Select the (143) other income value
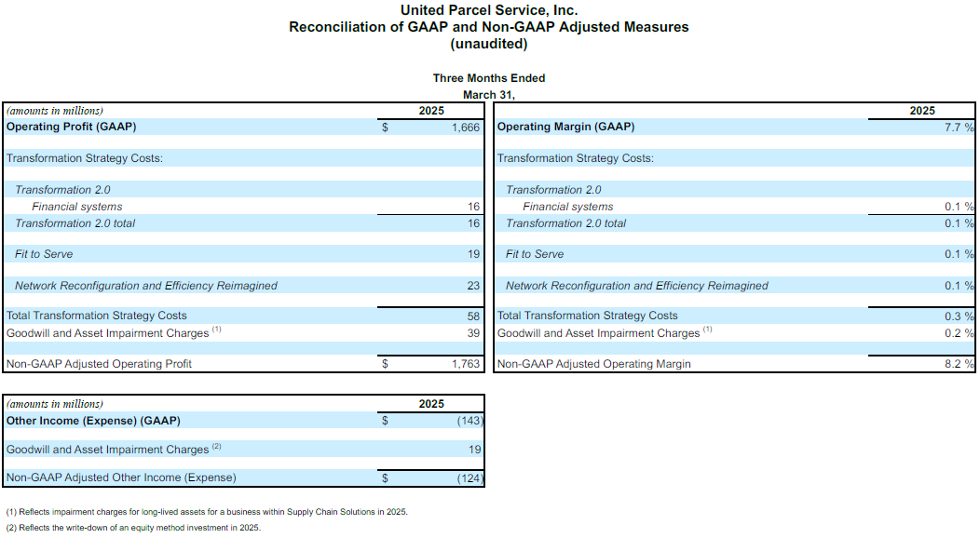This screenshot has width=980, height=538. (470, 421)
